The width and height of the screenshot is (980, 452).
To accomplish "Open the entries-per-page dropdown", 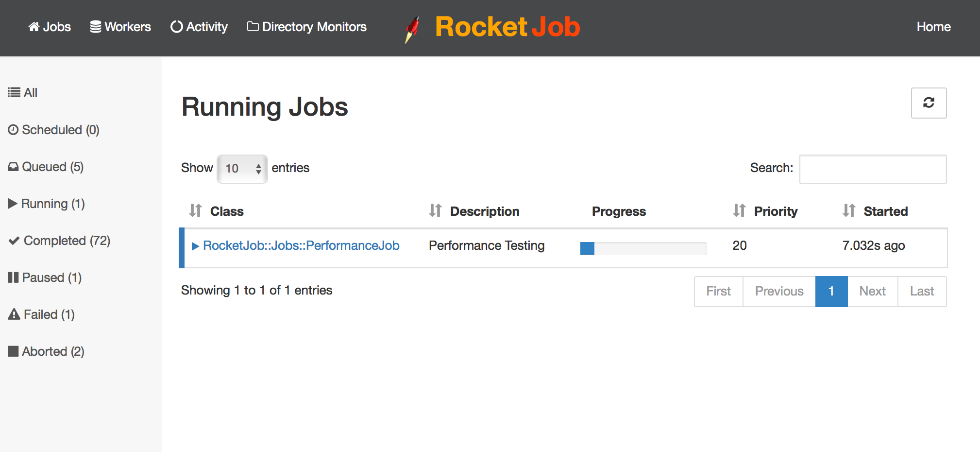I will [x=242, y=169].
